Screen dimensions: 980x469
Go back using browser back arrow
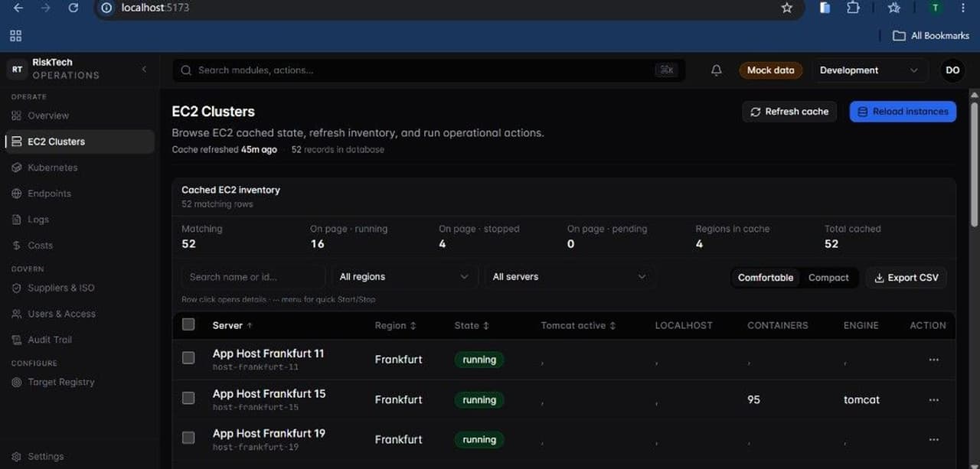18,8
